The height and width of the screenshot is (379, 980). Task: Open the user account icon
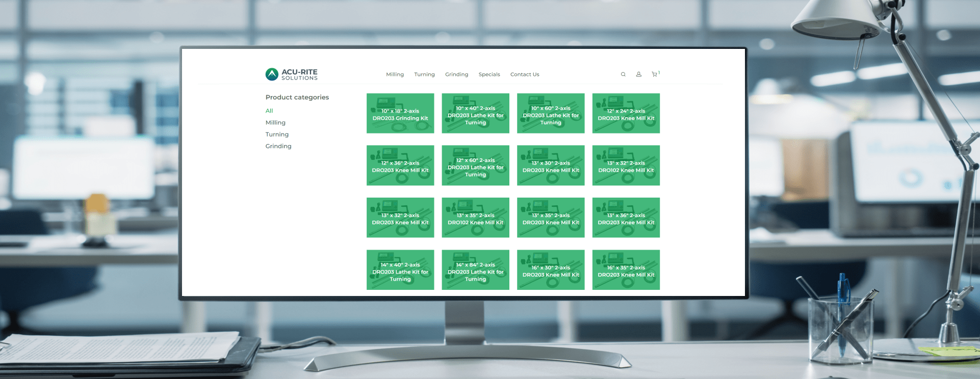click(638, 74)
